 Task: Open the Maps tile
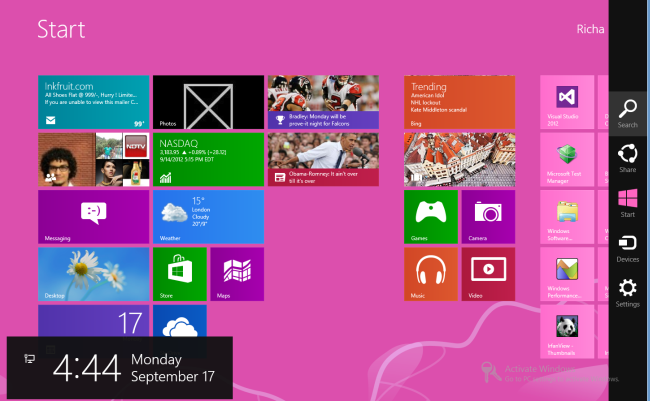pyautogui.click(x=237, y=274)
